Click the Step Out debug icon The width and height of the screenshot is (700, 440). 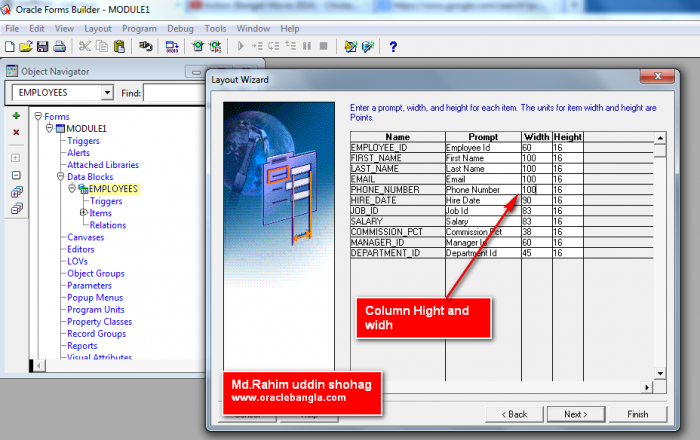[x=290, y=46]
